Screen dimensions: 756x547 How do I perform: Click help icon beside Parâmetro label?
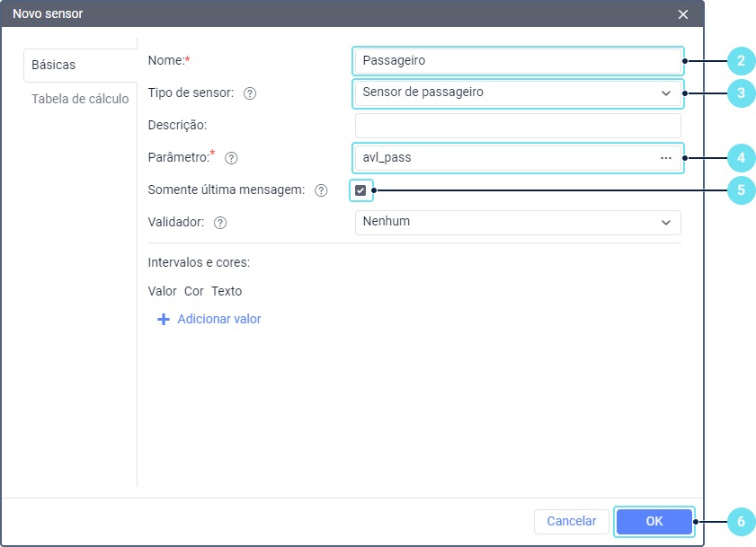pos(231,158)
